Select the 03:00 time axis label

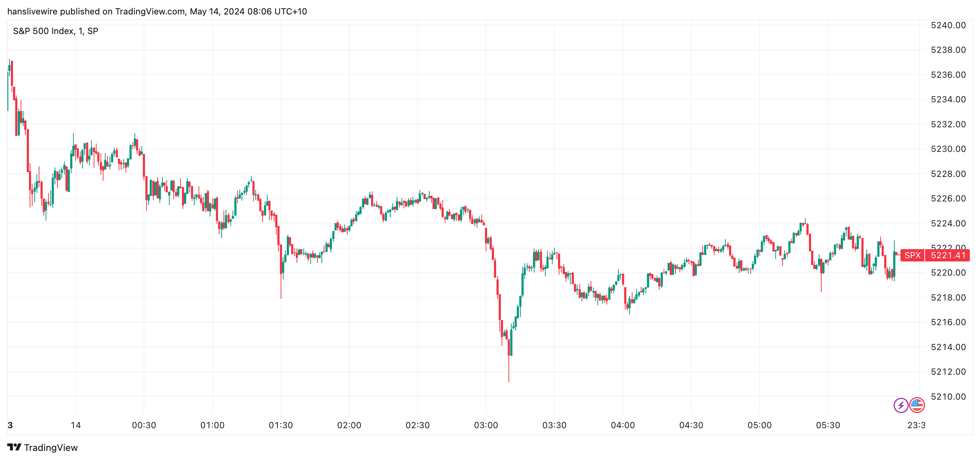(x=486, y=425)
